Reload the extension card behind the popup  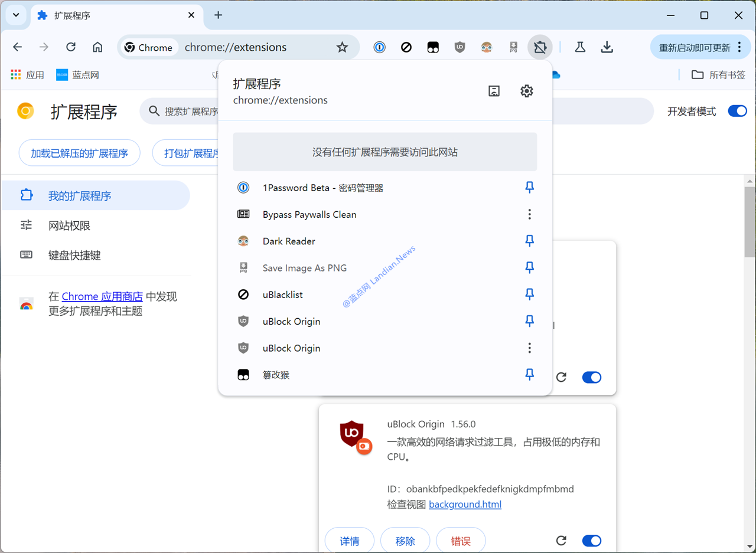tap(562, 377)
